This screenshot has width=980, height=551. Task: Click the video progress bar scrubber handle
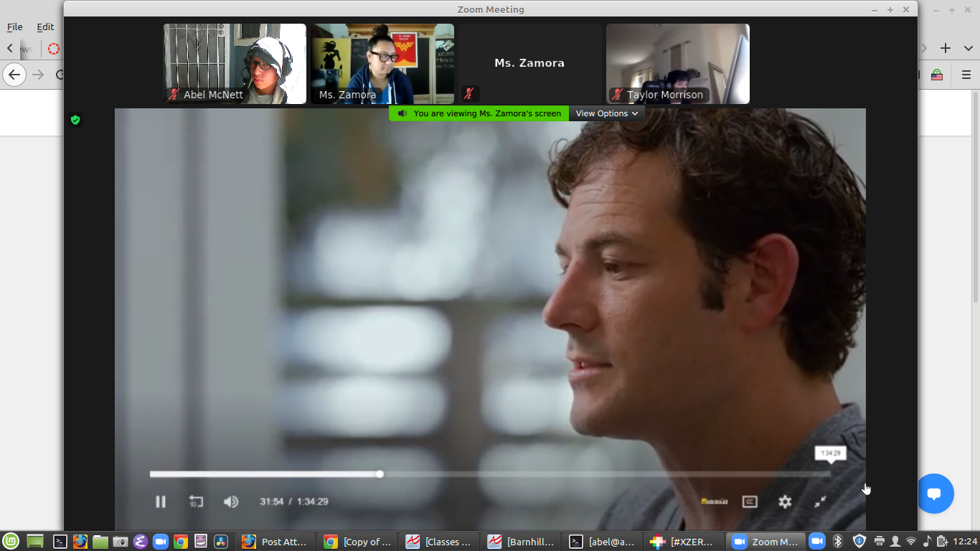380,474
